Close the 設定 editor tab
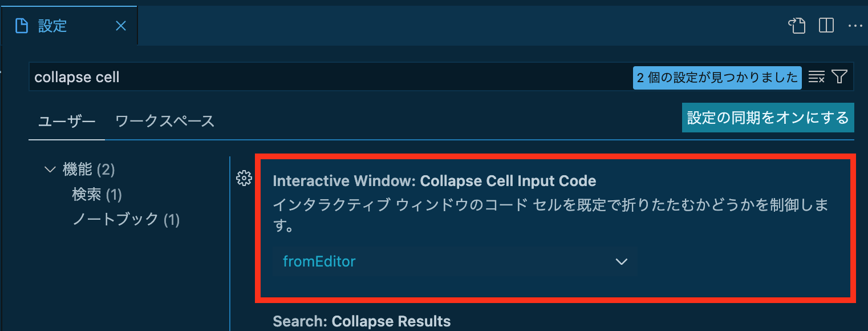 (x=121, y=26)
